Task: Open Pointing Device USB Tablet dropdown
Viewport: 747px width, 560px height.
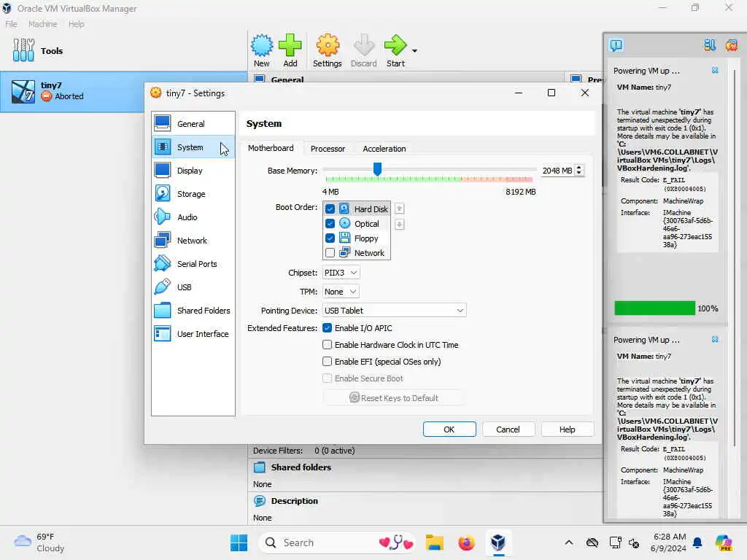Action: [394, 311]
